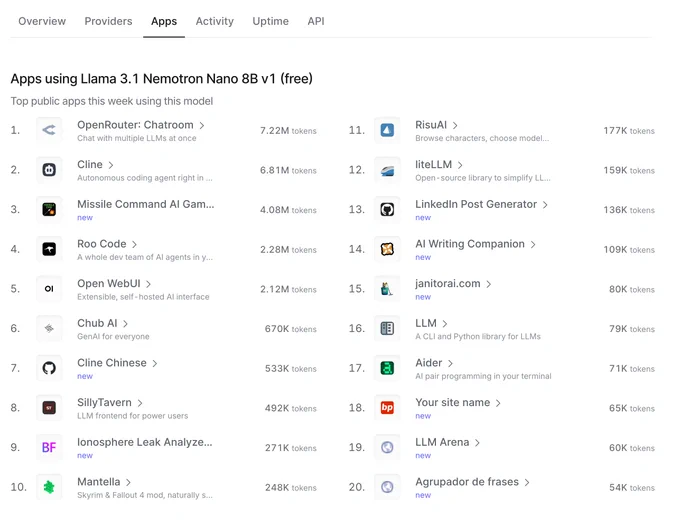Open the Overview tab

[42, 21]
